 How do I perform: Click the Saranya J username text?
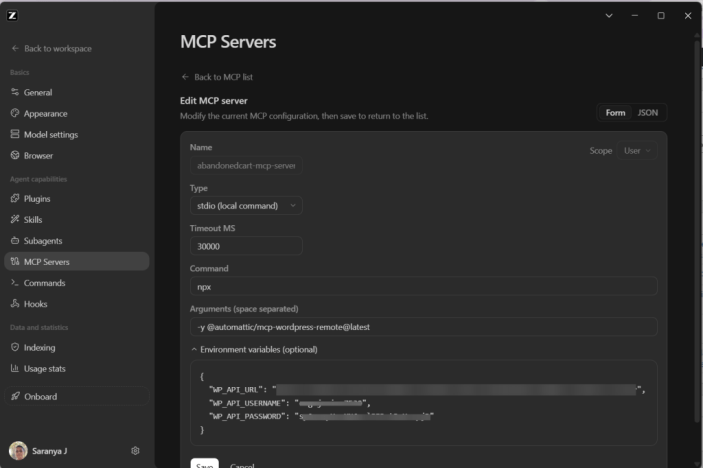[49, 451]
